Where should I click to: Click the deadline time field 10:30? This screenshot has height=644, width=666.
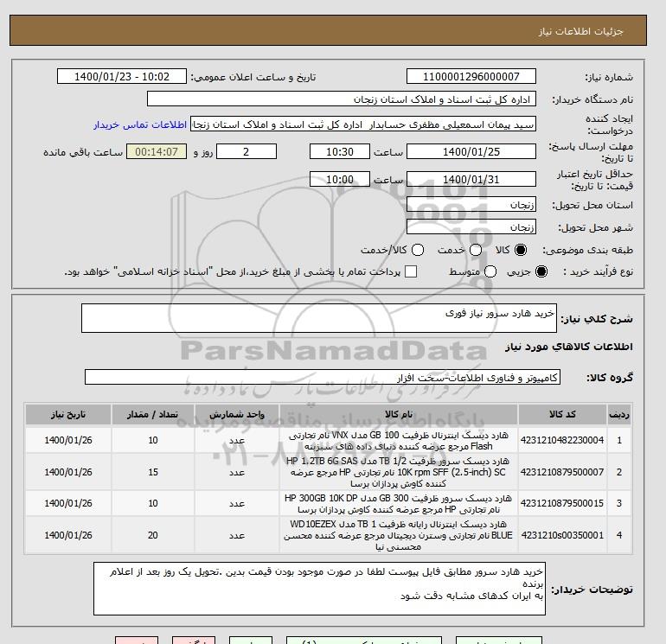pyautogui.click(x=340, y=151)
